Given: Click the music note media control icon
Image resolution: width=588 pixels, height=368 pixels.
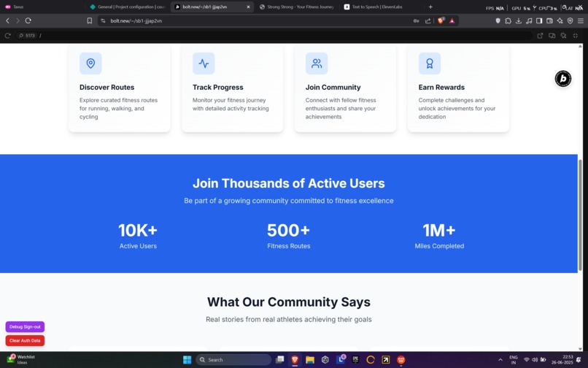Looking at the screenshot, I should tap(529, 20).
